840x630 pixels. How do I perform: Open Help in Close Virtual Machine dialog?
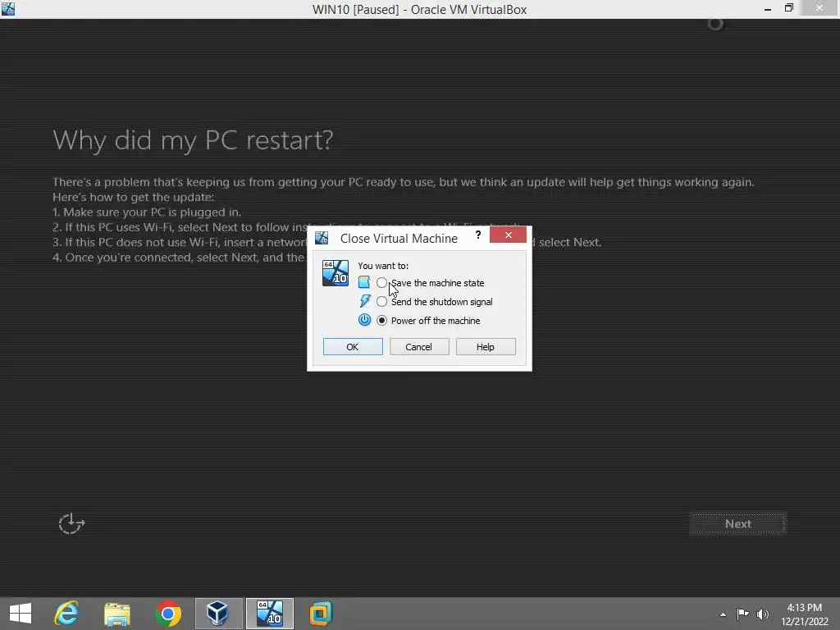click(486, 347)
